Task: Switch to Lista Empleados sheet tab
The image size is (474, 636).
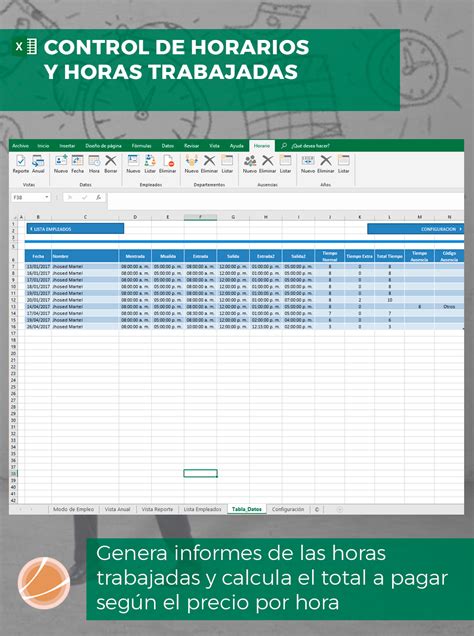Action: click(x=202, y=509)
